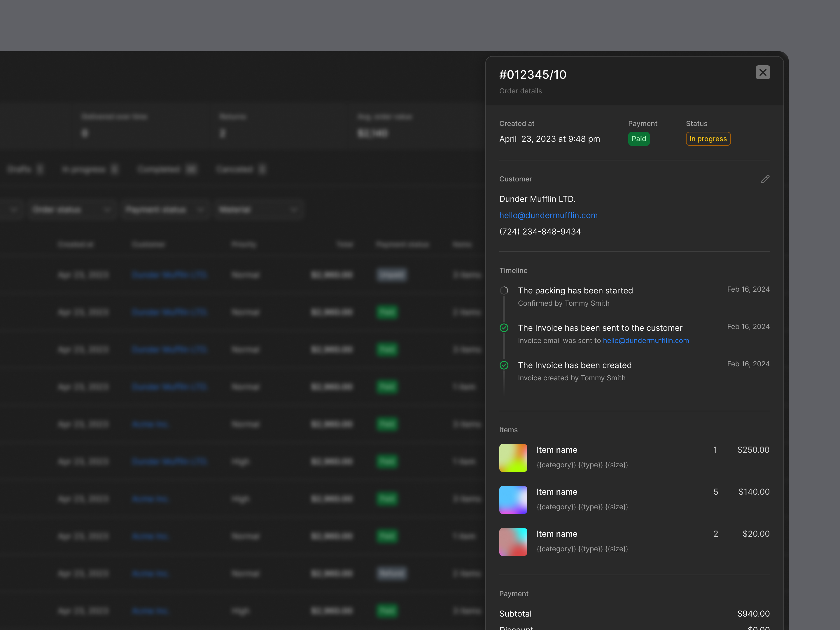Click the $140.00 item price
Image resolution: width=840 pixels, height=630 pixels.
pos(754,492)
